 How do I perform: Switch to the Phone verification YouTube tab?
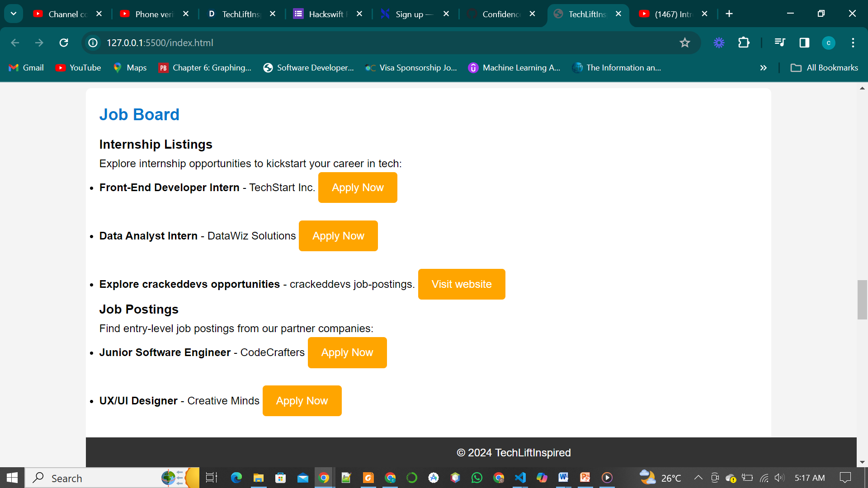(x=154, y=14)
